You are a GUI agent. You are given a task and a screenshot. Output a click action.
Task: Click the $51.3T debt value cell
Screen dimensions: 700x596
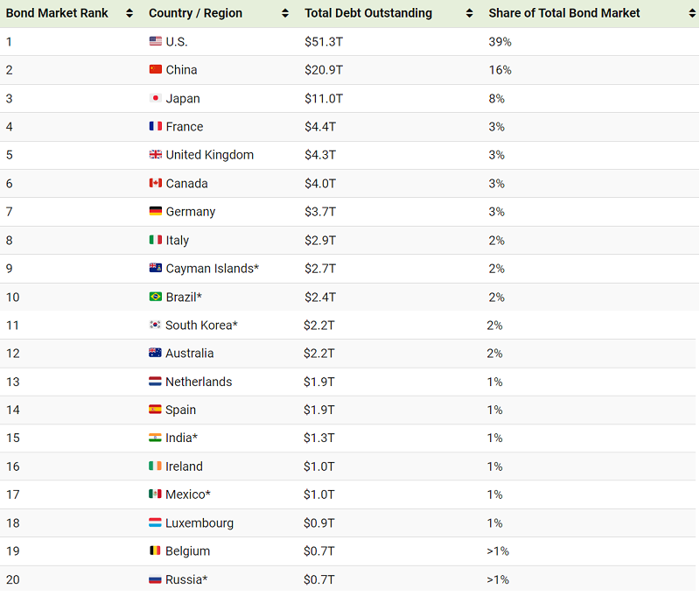pyautogui.click(x=324, y=41)
